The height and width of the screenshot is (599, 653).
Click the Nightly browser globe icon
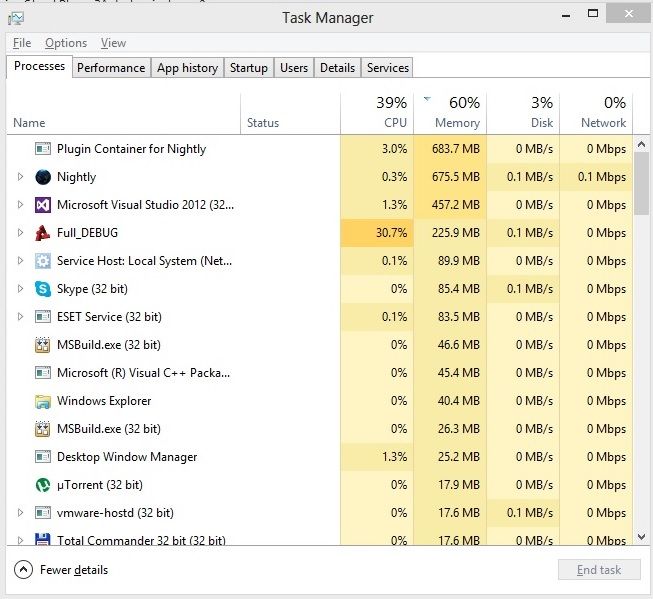pos(43,177)
